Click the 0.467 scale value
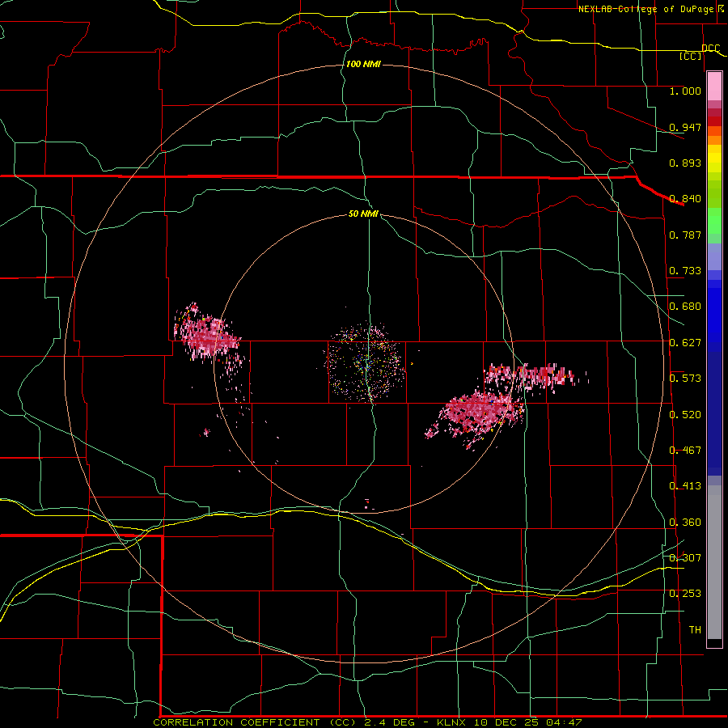Image resolution: width=728 pixels, height=728 pixels. pyautogui.click(x=685, y=451)
